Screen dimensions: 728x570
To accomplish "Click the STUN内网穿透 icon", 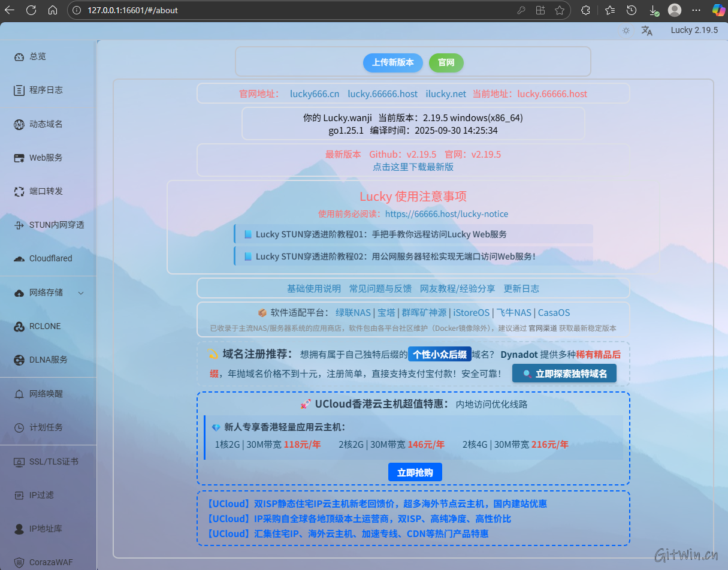I will 19,225.
